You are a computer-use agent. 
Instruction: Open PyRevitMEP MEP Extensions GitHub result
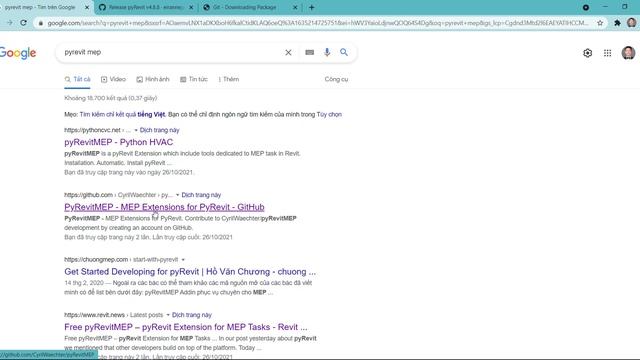point(164,207)
